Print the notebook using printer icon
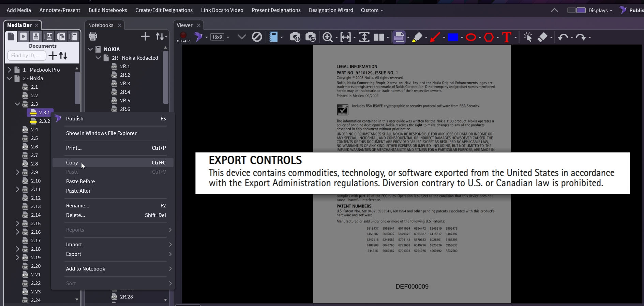Image resolution: width=644 pixels, height=306 pixels. (93, 36)
